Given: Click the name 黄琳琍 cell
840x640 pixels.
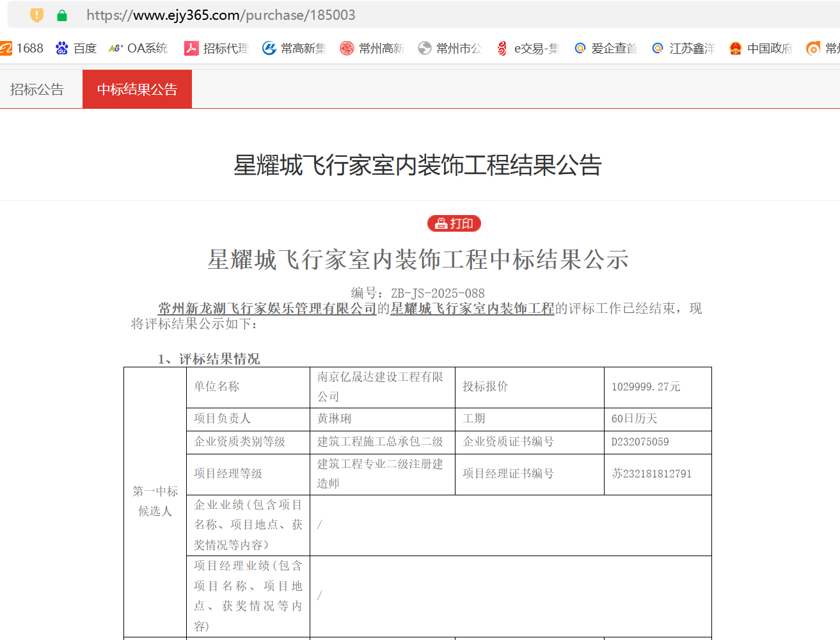Looking at the screenshot, I should point(383,419).
